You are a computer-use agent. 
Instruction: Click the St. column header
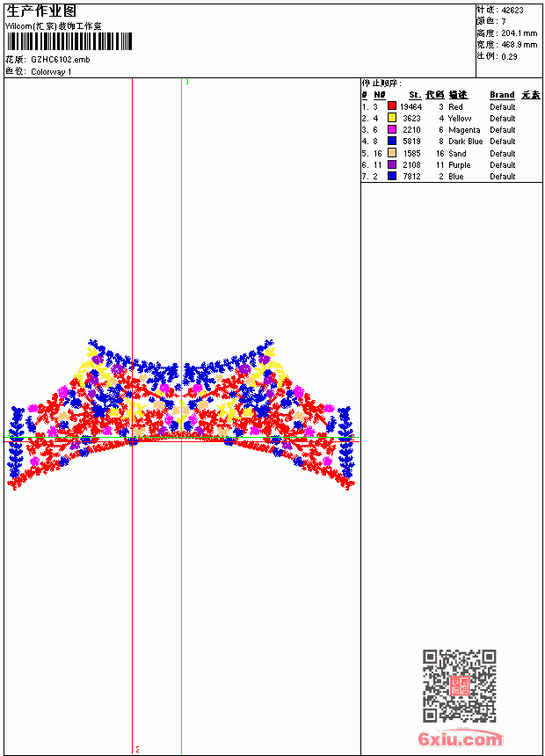click(x=415, y=95)
